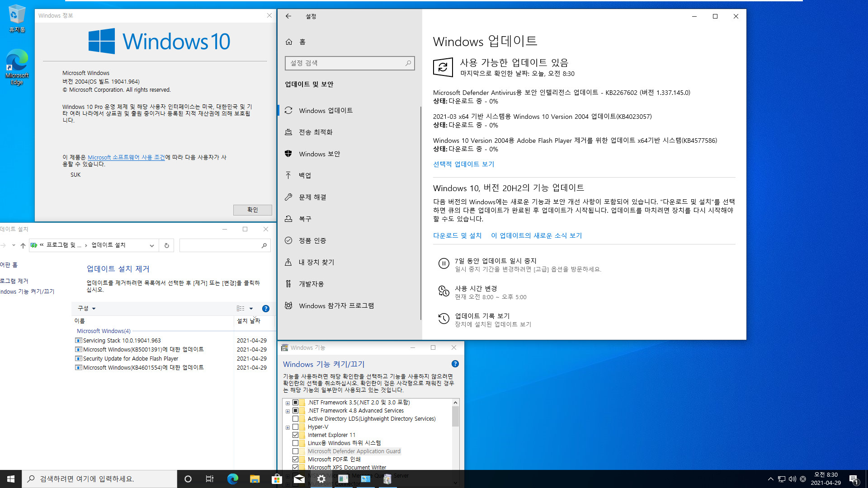This screenshot has height=488, width=868.
Task: Expand .NET Framework 4.8 Advanced Services node
Action: pyautogui.click(x=288, y=411)
